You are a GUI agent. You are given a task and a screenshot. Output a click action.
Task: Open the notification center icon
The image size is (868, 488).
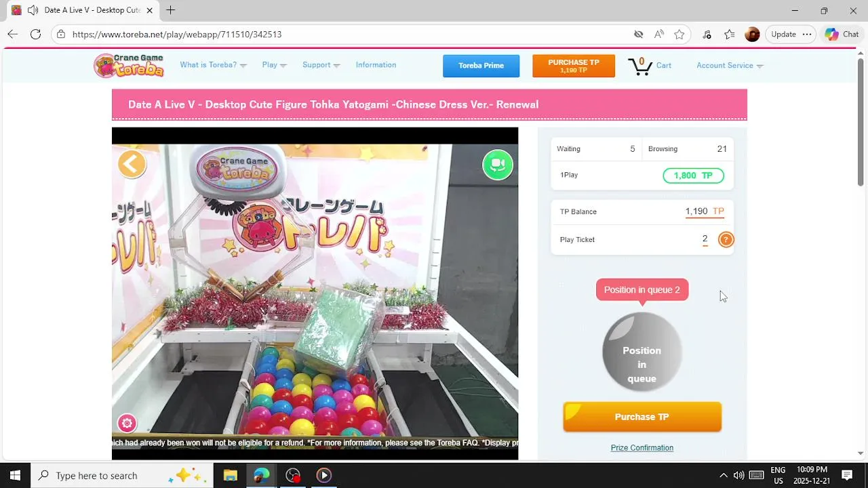(846, 475)
